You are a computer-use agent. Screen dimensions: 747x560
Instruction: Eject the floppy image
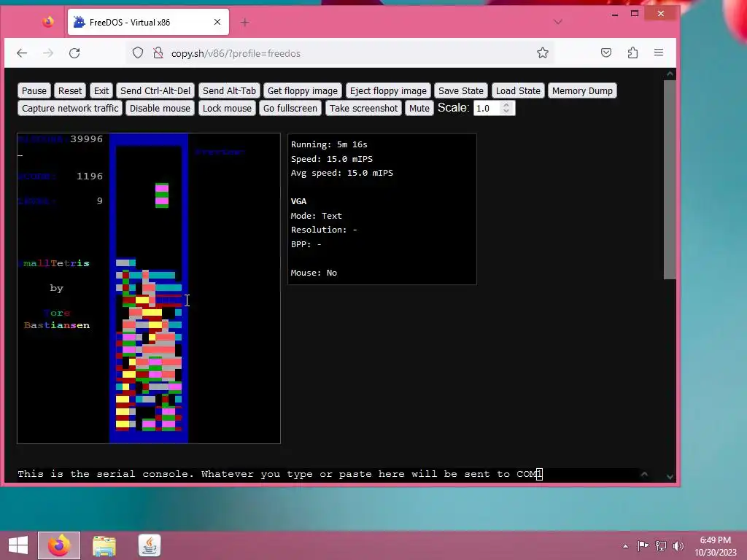point(388,90)
